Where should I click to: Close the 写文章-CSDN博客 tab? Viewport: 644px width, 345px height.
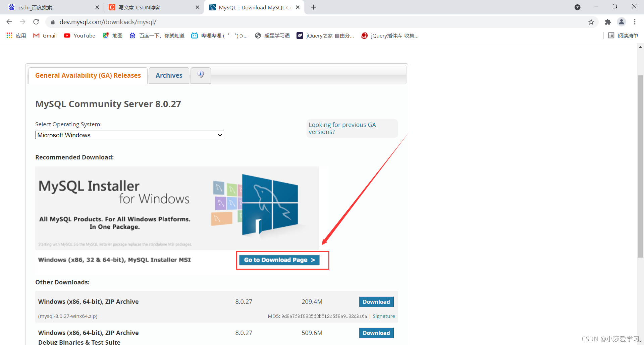198,7
